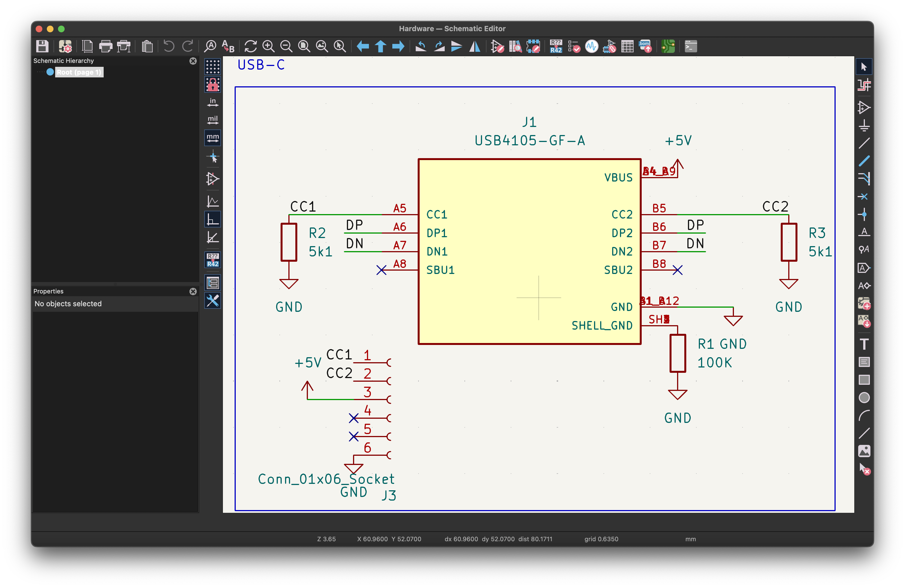Rotate selection counterclockwise

(420, 46)
